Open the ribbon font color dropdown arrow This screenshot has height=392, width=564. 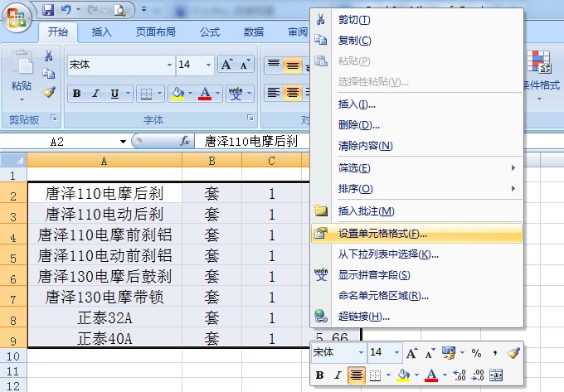click(x=217, y=94)
